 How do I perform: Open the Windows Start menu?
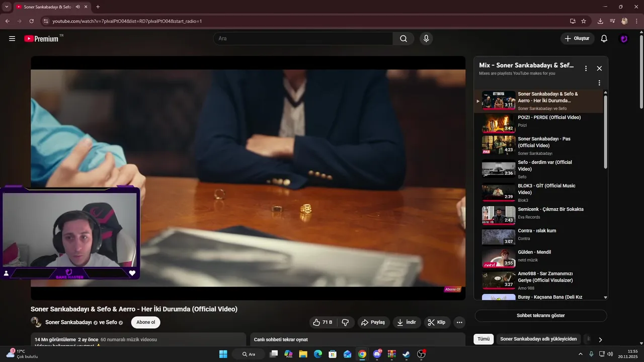point(223,354)
